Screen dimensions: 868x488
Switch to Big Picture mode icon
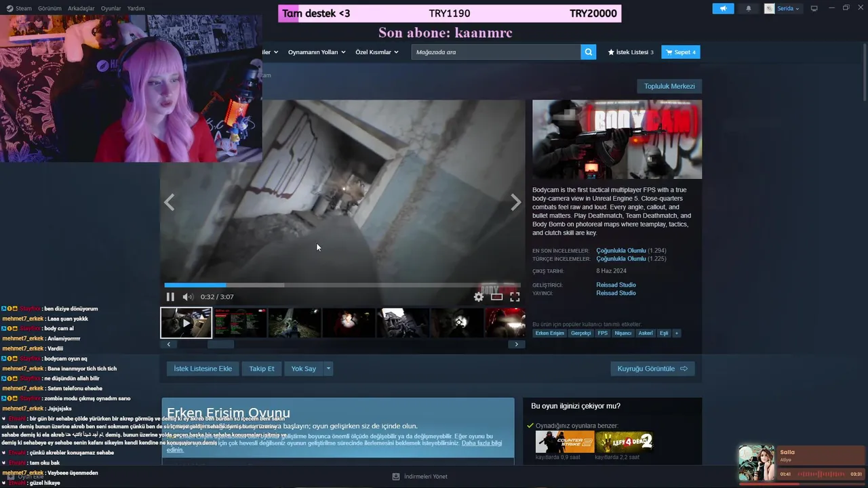814,8
